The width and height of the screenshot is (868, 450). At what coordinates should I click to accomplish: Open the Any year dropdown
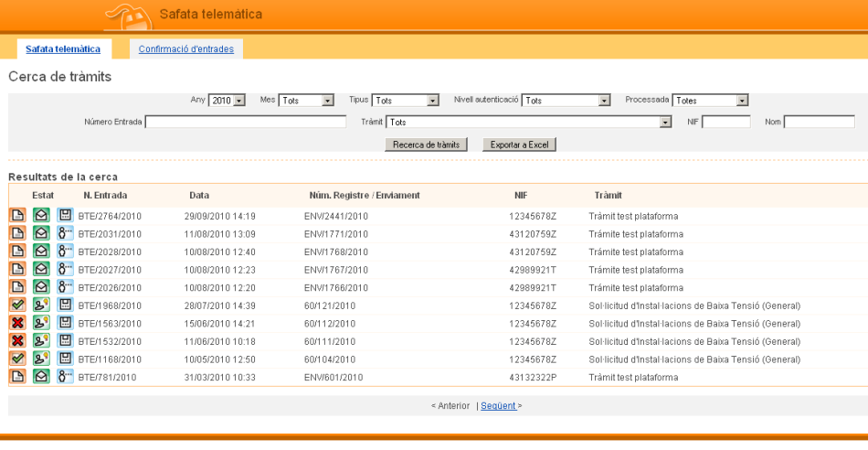(x=228, y=101)
